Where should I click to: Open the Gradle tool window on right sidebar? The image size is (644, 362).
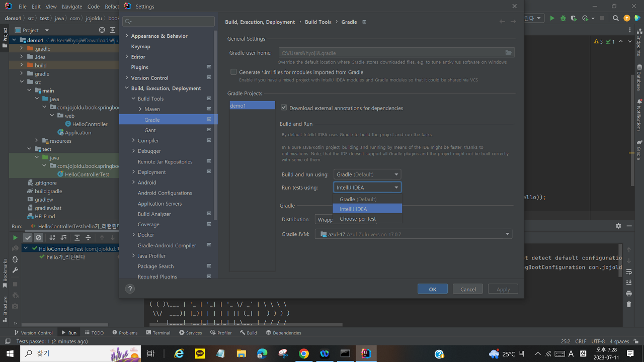click(639, 150)
